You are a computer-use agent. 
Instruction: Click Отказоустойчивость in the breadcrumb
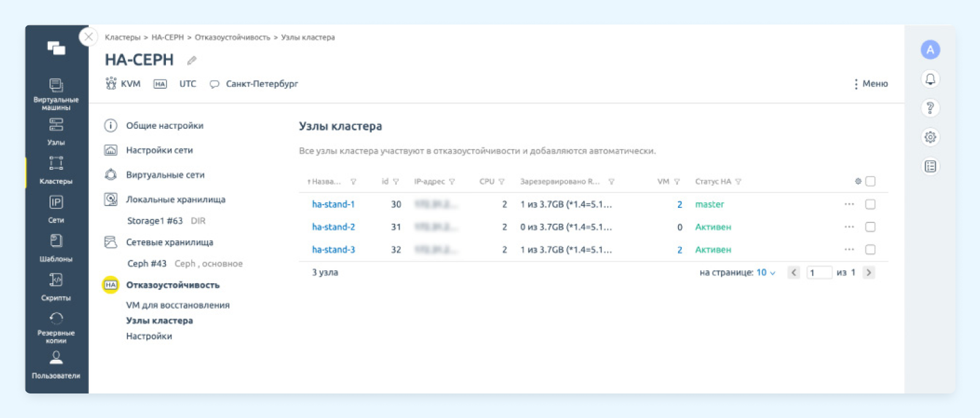coord(232,37)
